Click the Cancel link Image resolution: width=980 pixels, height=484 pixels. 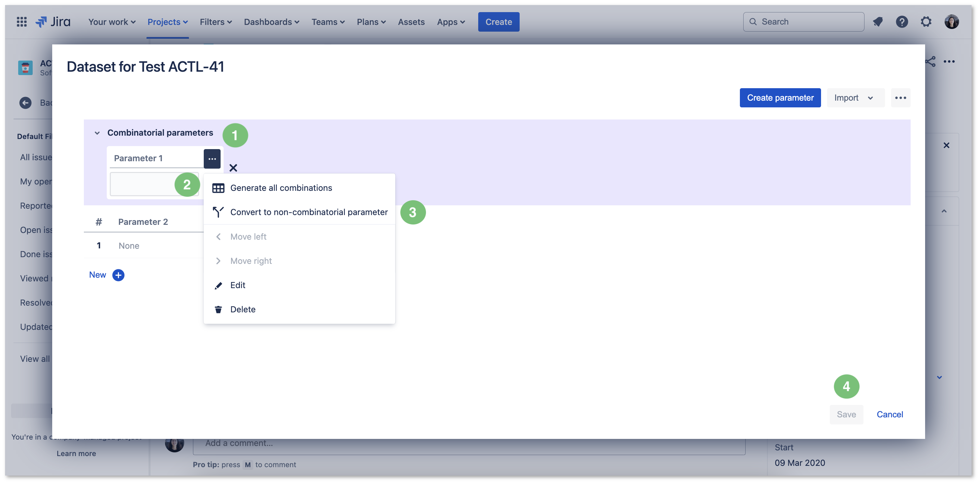(889, 414)
